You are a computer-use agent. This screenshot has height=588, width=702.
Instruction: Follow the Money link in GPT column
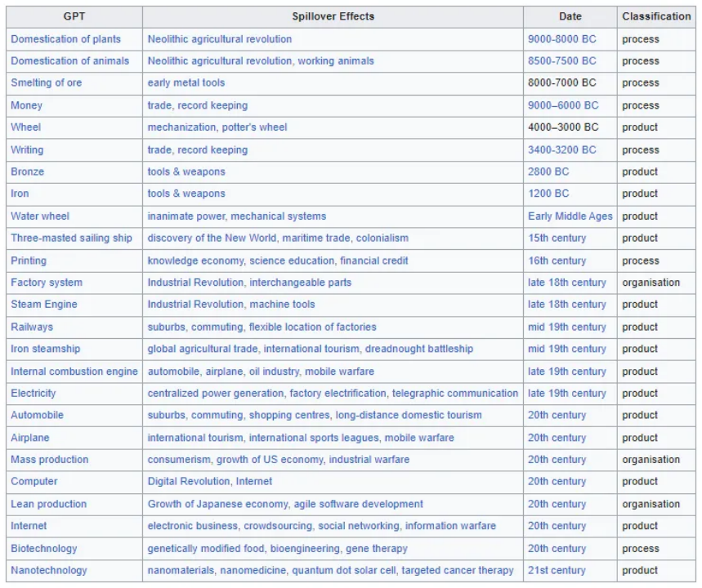tap(26, 105)
